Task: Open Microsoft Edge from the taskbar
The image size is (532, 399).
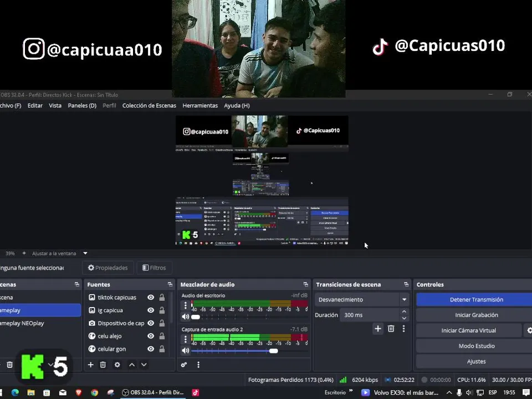Action: (x=15, y=392)
